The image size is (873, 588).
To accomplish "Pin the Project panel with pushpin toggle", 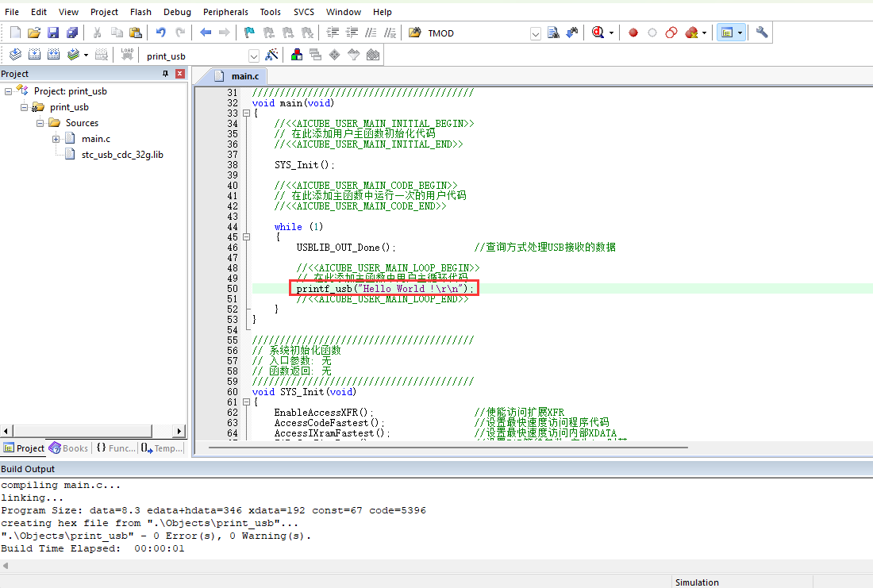I will 165,74.
